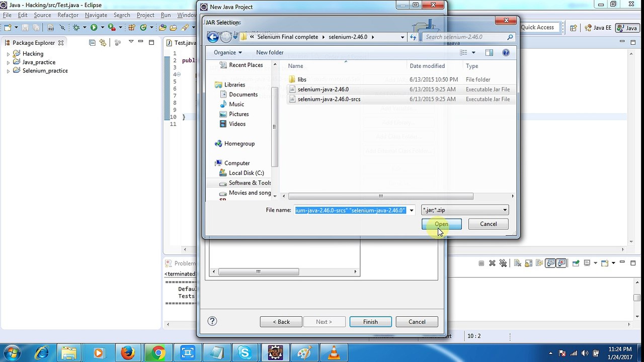This screenshot has width=644, height=362.
Task: Click the Run Last Tool external tools icon
Action: [x=111, y=28]
